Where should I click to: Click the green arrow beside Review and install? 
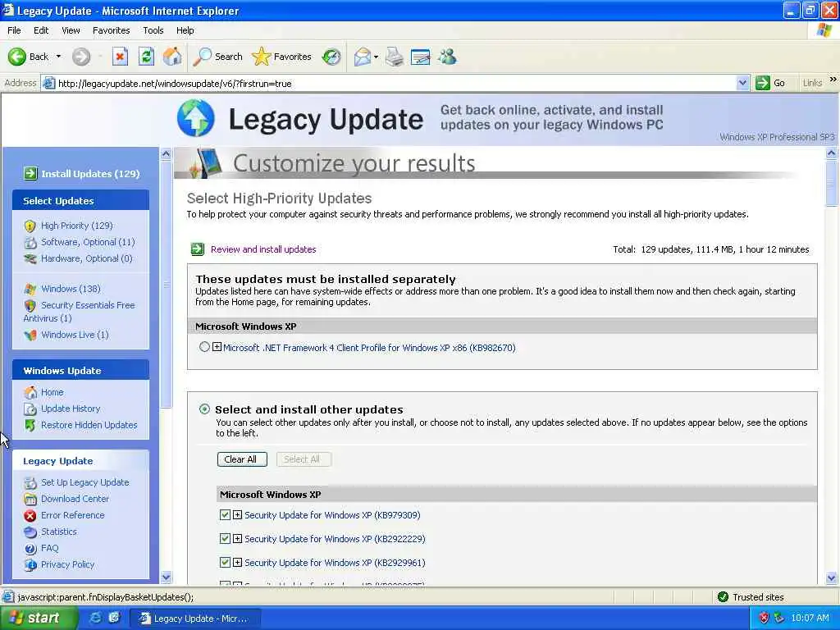198,249
